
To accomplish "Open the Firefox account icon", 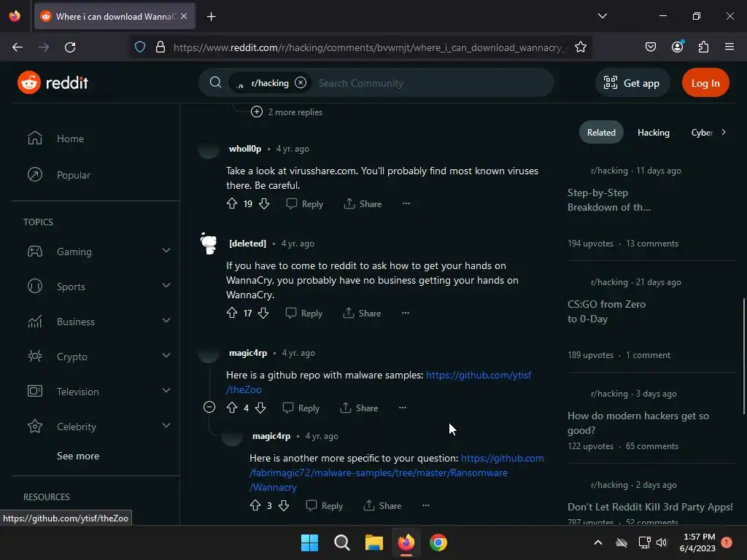I will pyautogui.click(x=677, y=47).
